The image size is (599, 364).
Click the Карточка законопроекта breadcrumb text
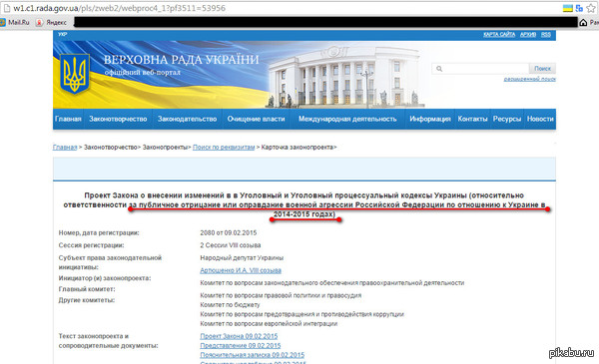click(x=298, y=148)
